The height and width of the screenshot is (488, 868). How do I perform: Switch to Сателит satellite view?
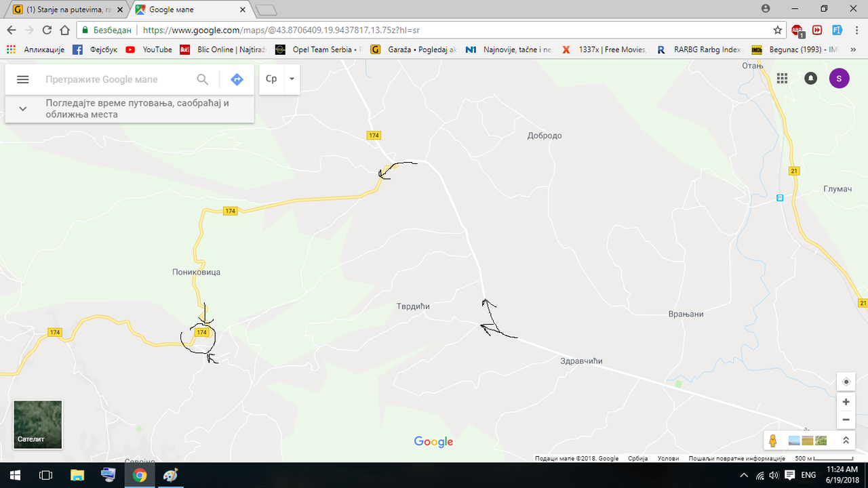[38, 425]
